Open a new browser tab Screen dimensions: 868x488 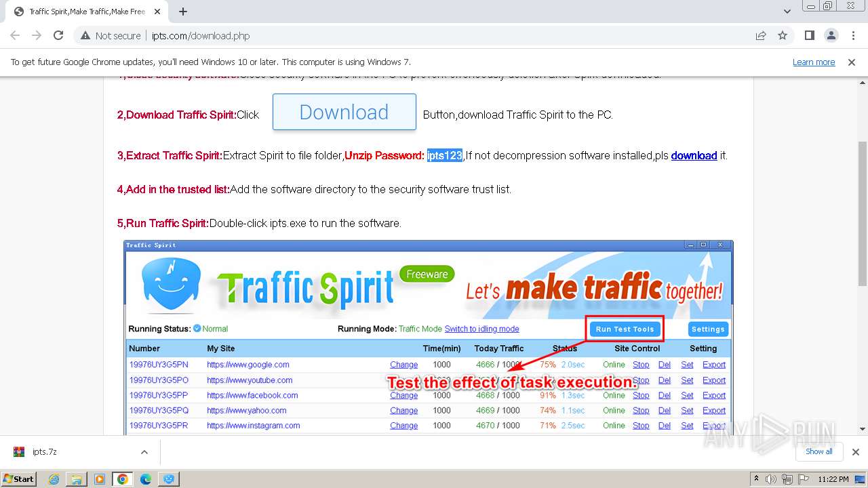coord(183,12)
